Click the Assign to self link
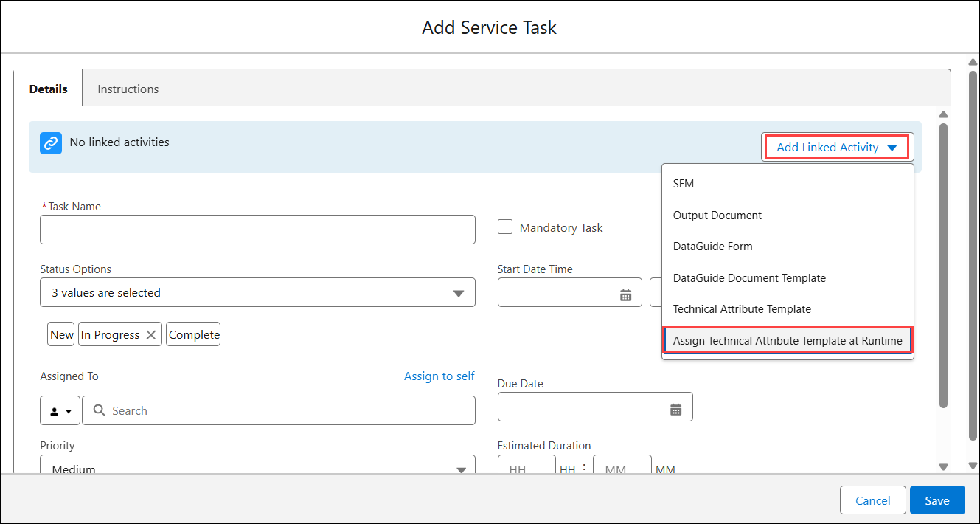The image size is (980, 524). pyautogui.click(x=439, y=376)
